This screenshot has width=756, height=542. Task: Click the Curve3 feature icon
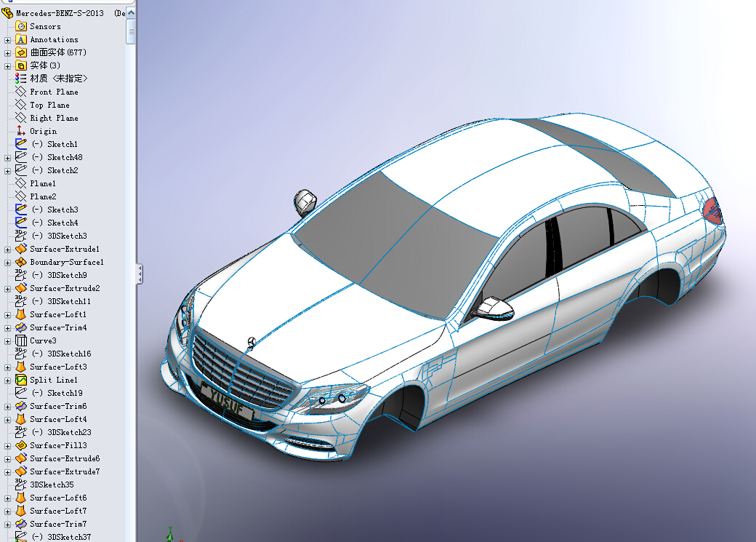point(21,340)
